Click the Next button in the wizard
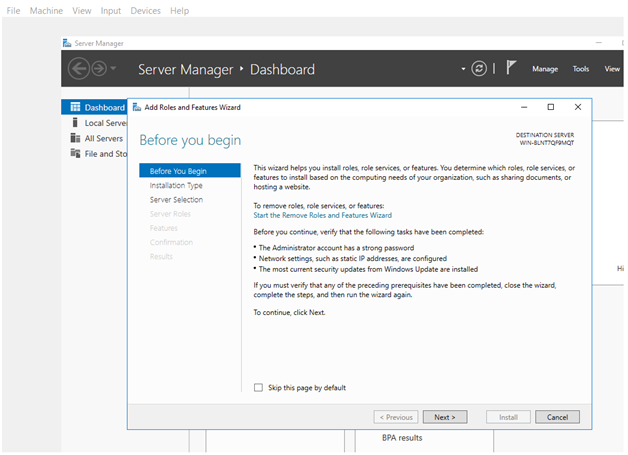The height and width of the screenshot is (455, 628). 445,417
